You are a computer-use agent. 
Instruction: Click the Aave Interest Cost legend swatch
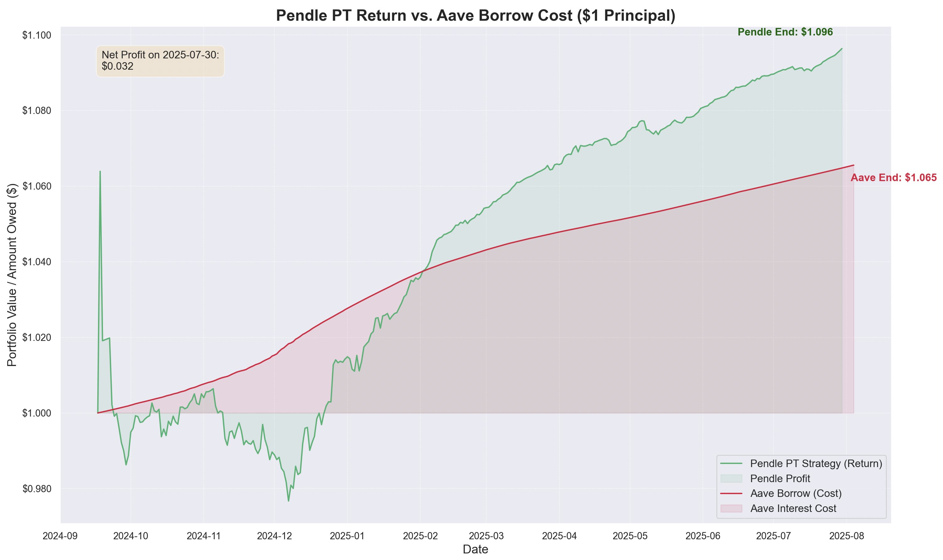pos(731,508)
